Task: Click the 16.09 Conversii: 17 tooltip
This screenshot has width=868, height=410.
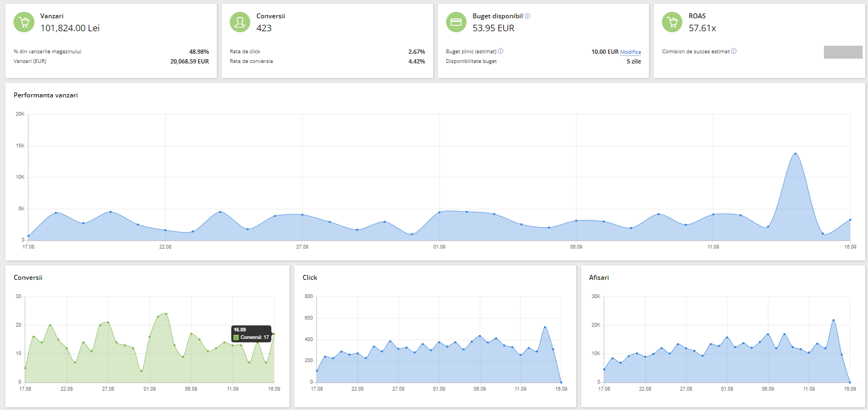Action: click(251, 334)
